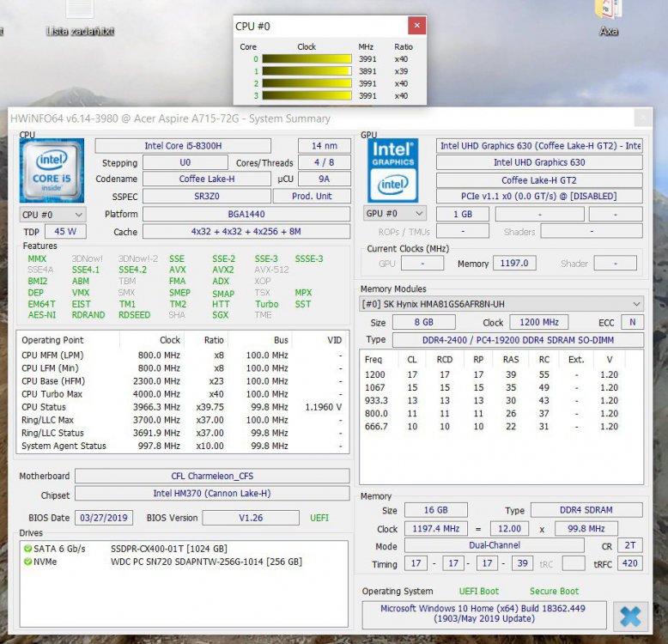This screenshot has height=644, width=668.
Task: Click the Intel Core i5-8300H name field
Action: (x=182, y=146)
